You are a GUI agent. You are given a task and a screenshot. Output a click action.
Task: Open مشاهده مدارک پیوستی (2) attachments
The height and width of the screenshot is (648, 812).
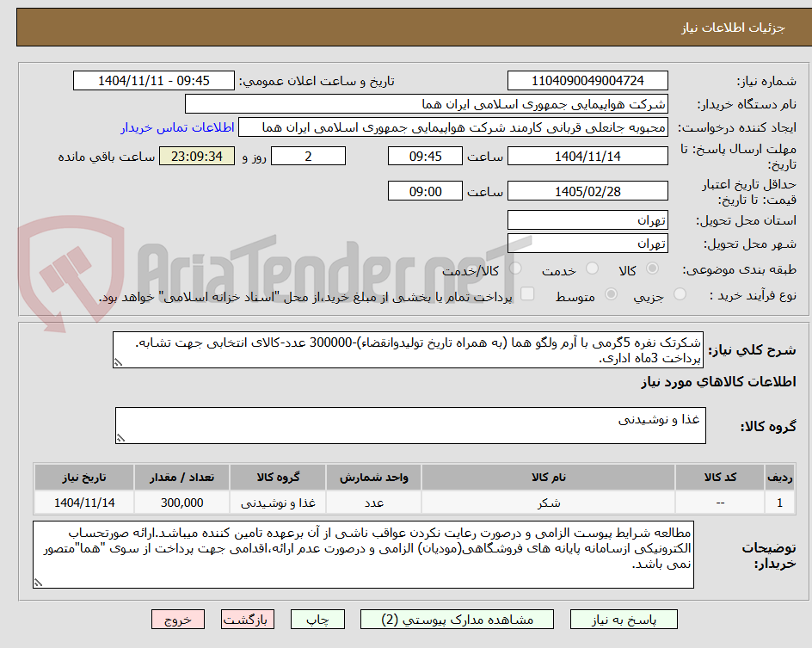(x=457, y=620)
